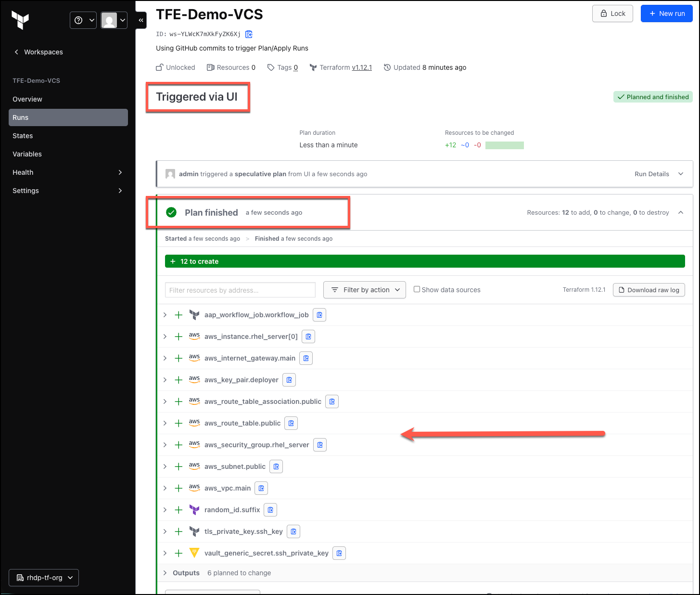Expand aws_security_group.rhel_server resource row
The height and width of the screenshot is (595, 700).
pos(165,445)
